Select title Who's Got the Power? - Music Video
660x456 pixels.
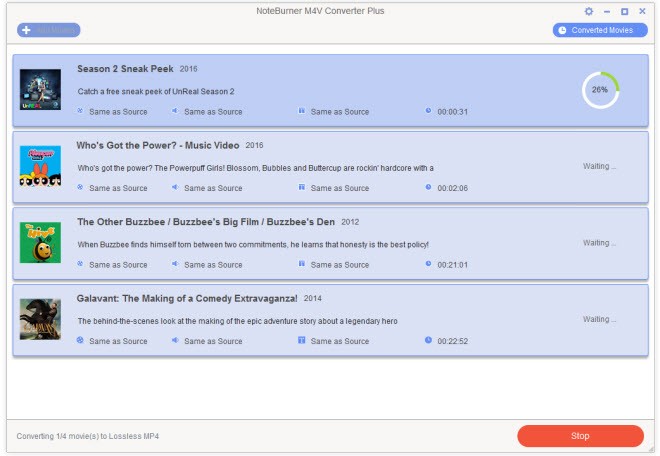coord(158,145)
